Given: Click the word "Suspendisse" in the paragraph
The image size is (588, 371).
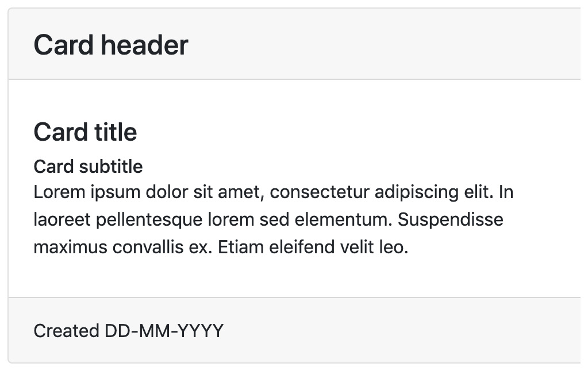Looking at the screenshot, I should pos(451,219).
